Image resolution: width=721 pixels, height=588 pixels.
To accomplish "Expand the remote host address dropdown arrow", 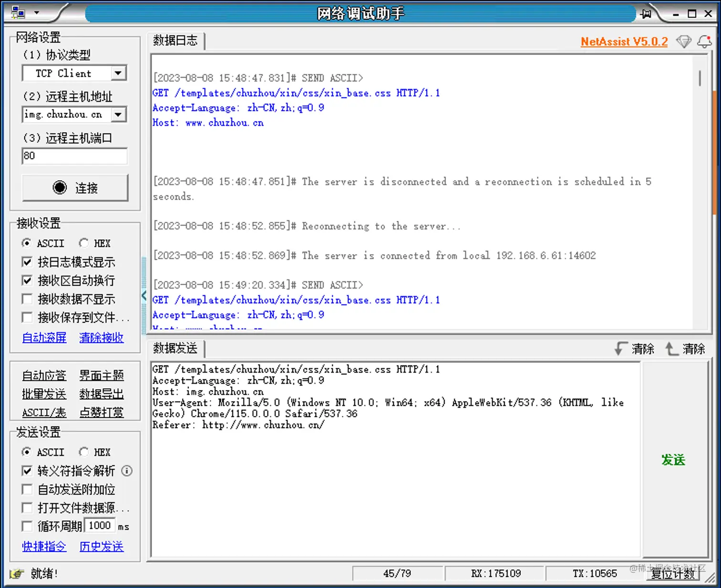I will 118,114.
